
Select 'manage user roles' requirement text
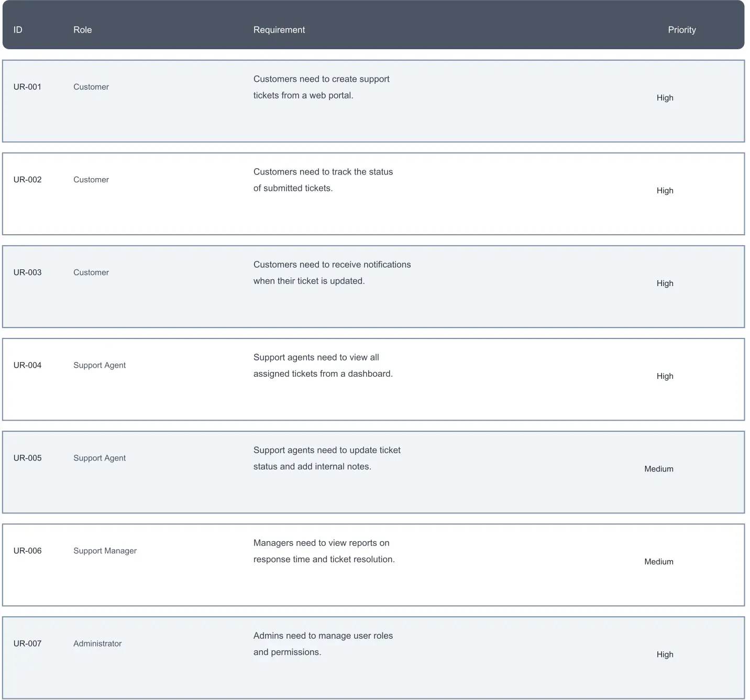point(323,643)
